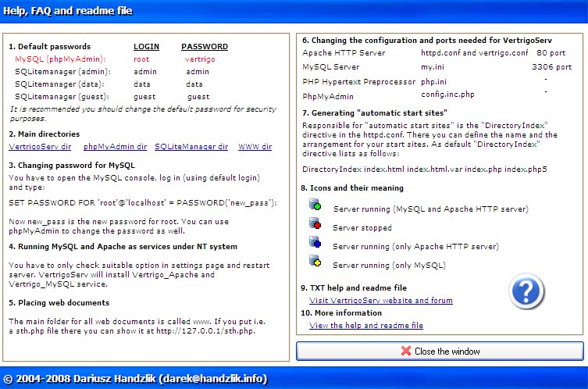This screenshot has width=588, height=389.
Task: Click the SQLitemanager (guest) row label
Action: pos(62,97)
